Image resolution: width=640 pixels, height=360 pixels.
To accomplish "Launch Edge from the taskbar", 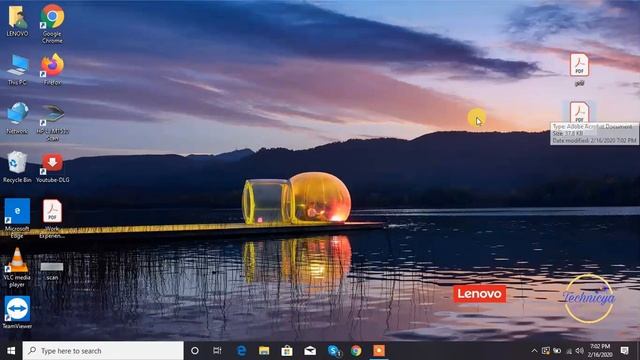I will click(x=241, y=351).
